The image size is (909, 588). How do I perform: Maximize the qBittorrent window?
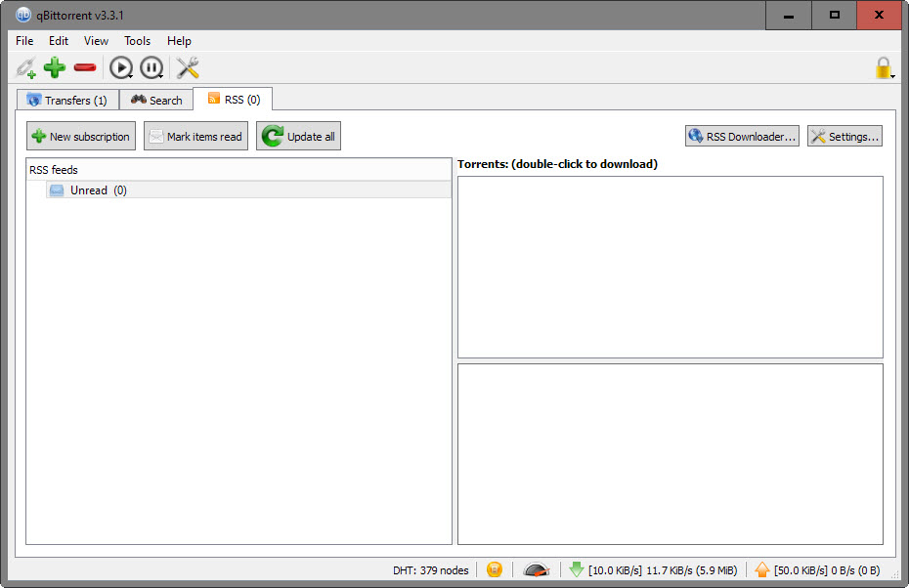834,15
